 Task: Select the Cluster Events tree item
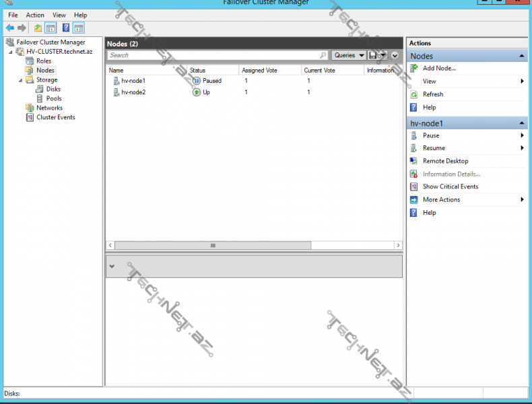click(55, 117)
